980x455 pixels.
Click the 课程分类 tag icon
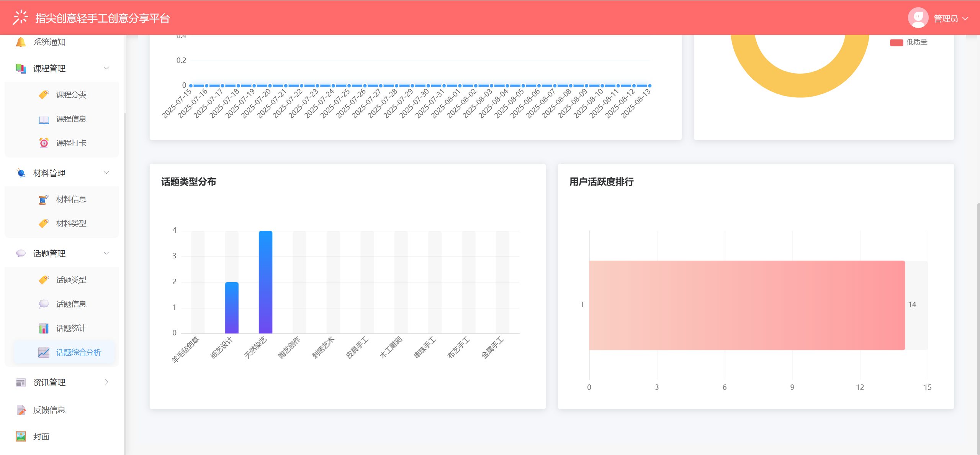pyautogui.click(x=44, y=94)
